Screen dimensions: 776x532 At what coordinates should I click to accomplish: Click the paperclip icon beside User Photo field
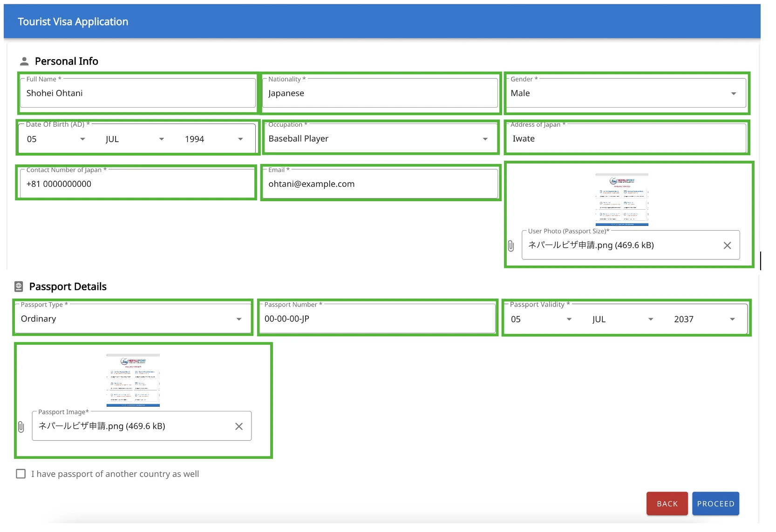511,246
